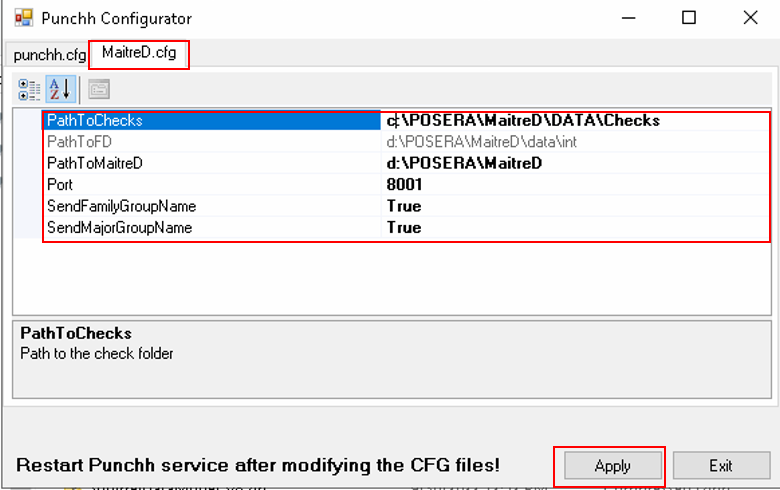
Task: Select the PathToFD property name
Action: coord(80,142)
